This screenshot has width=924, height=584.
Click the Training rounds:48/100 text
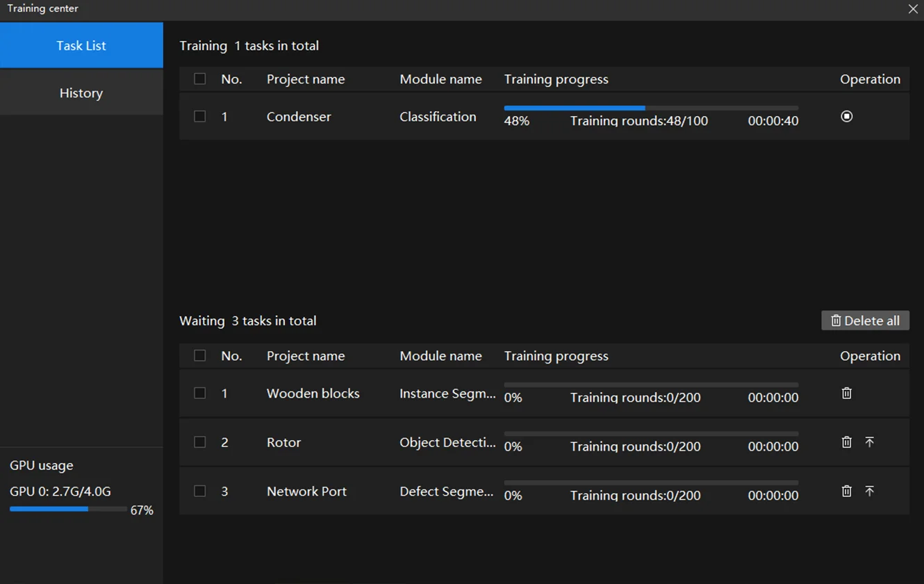(x=639, y=121)
